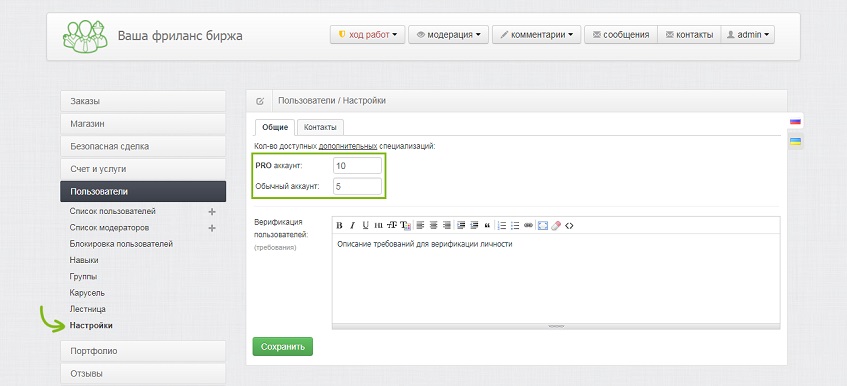Insert a hyperlink via chain icon

528,225
